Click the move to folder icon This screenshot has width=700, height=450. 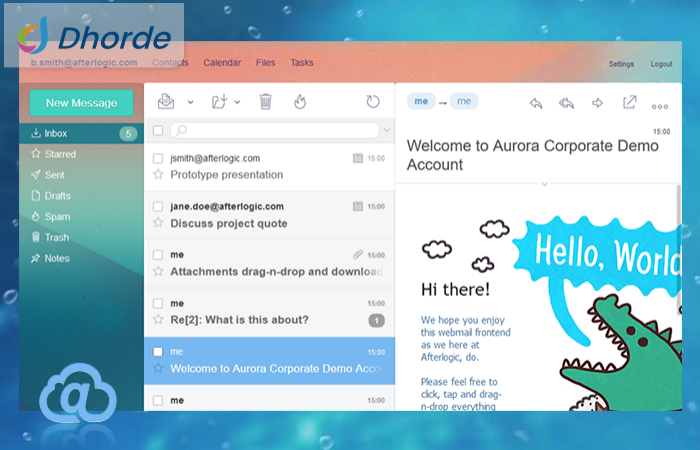tap(220, 101)
